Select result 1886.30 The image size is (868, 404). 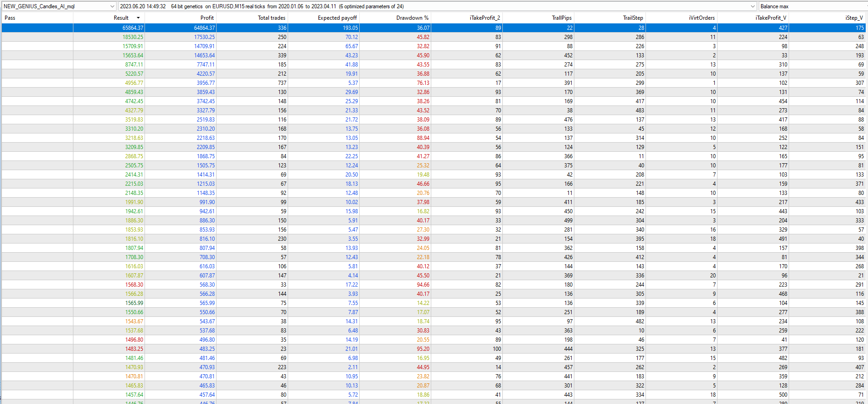click(134, 221)
